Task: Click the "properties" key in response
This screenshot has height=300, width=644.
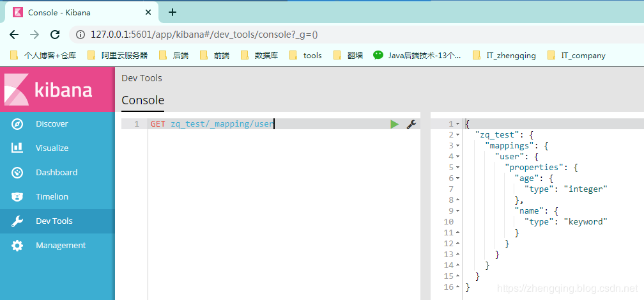Action: [534, 168]
